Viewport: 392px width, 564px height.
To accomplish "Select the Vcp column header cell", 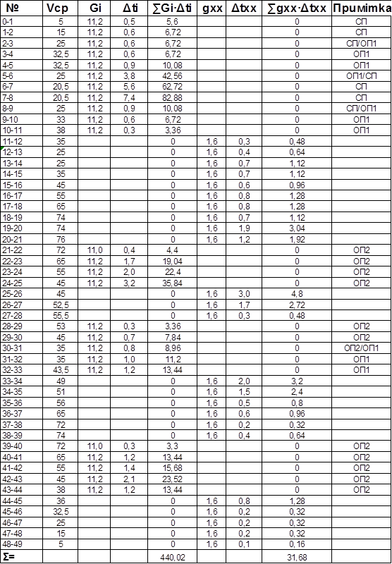I will click(x=61, y=9).
